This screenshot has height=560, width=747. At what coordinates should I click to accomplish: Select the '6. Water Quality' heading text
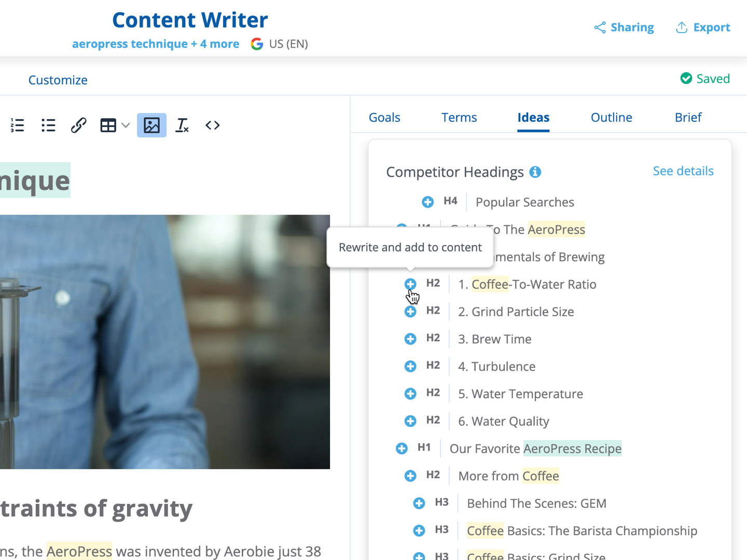pos(504,422)
